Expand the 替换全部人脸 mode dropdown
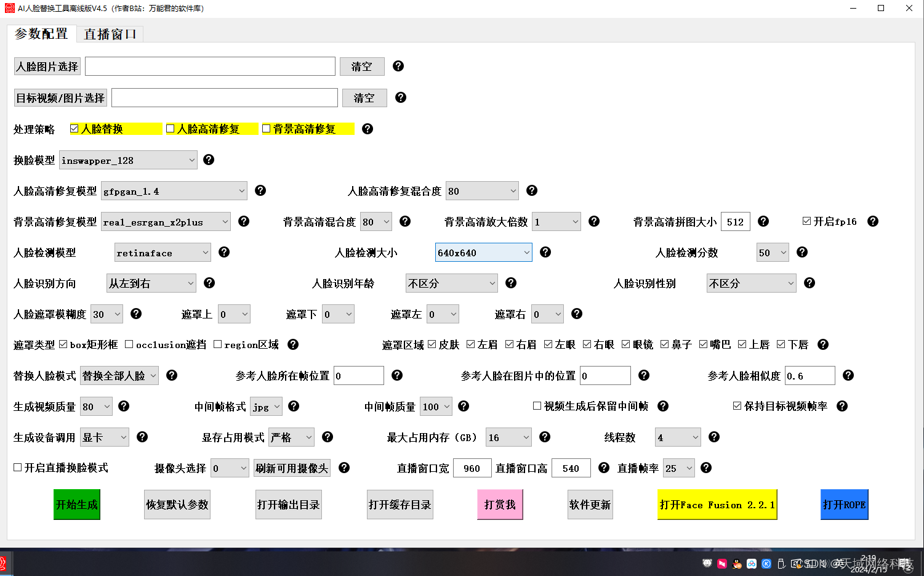The width and height of the screenshot is (924, 576). 119,376
